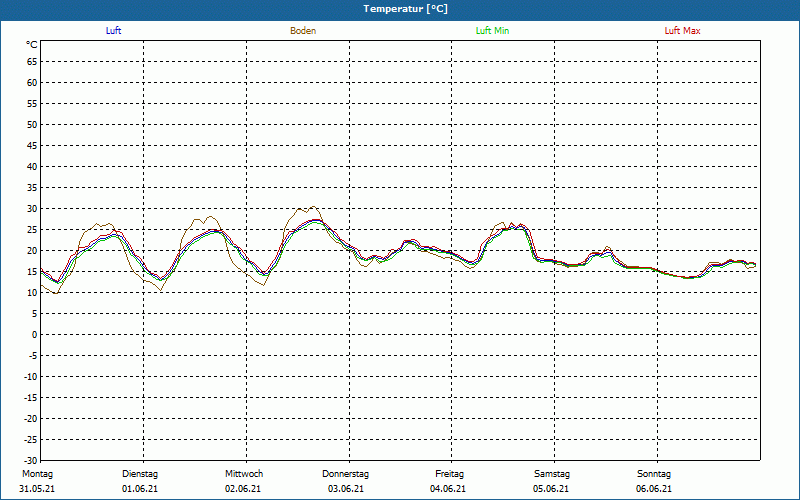Click the Boden legend label
The width and height of the screenshot is (800, 500).
(x=303, y=31)
